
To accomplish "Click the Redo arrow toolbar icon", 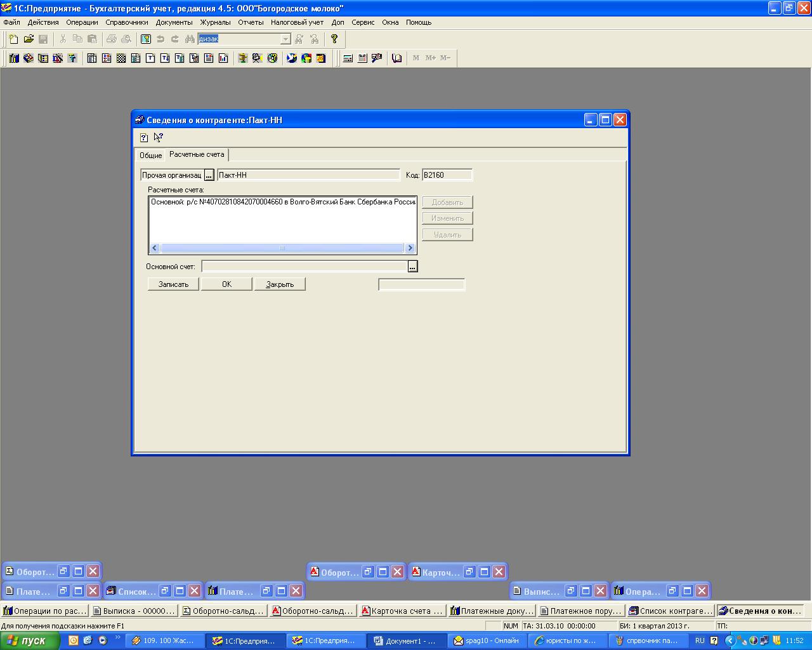I will click(x=175, y=39).
